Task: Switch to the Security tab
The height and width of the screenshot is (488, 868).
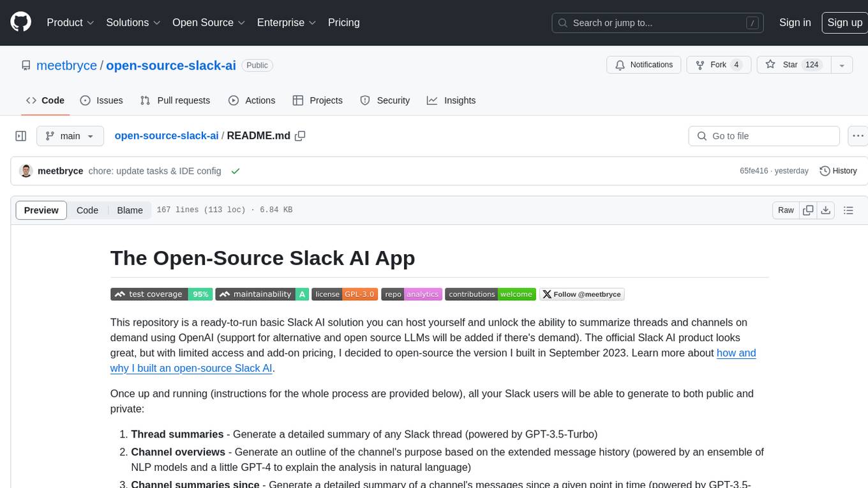Action: pos(385,100)
